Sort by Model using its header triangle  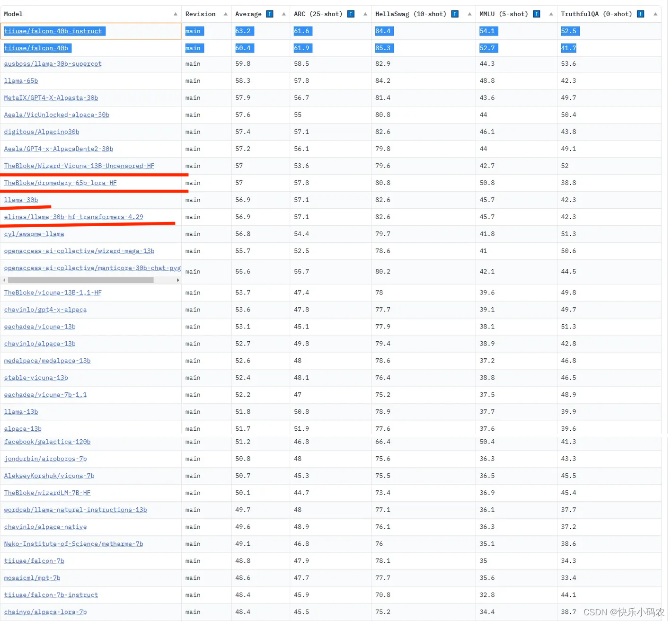[176, 14]
